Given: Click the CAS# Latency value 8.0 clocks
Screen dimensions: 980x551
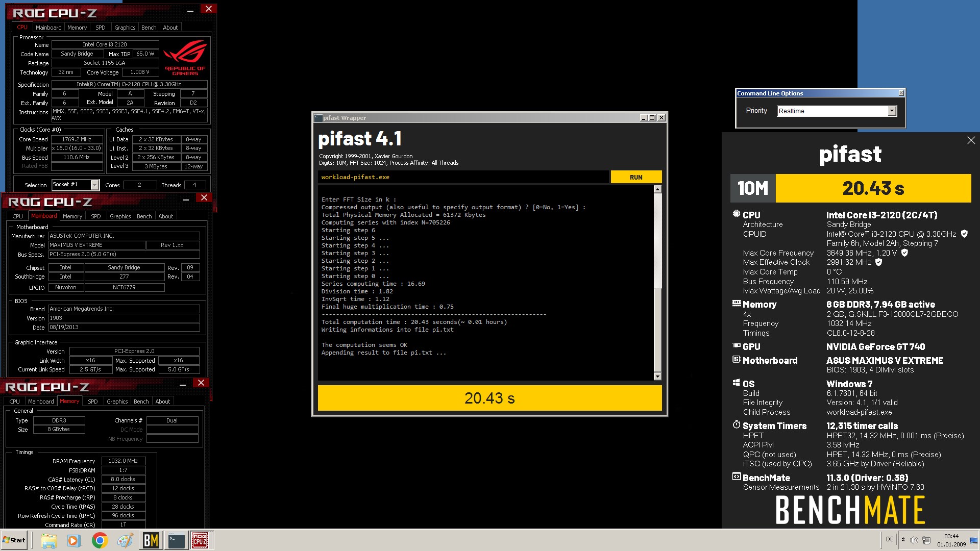Looking at the screenshot, I should 124,479.
